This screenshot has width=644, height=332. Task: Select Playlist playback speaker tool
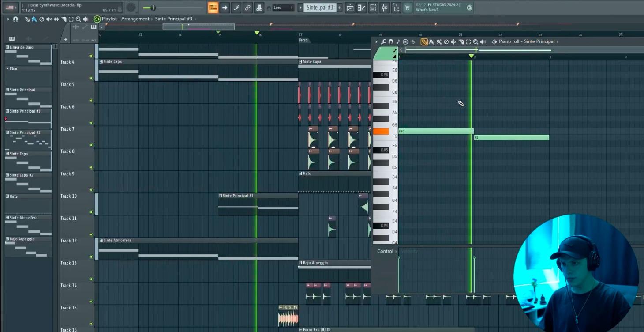[86, 19]
